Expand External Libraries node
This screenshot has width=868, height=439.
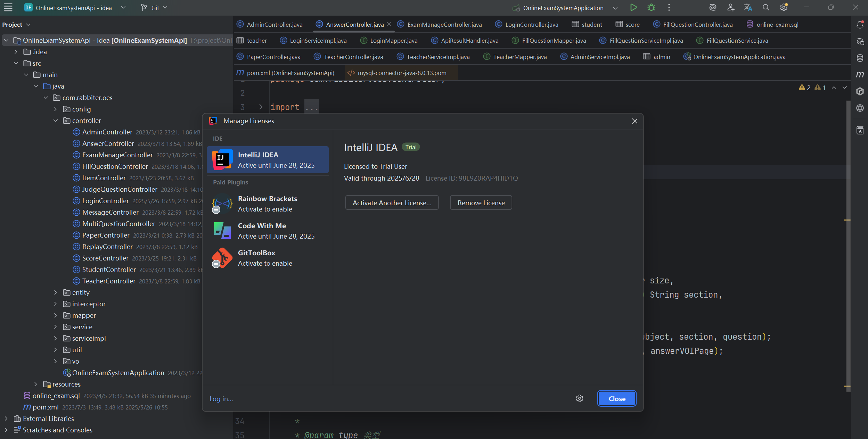(6, 419)
